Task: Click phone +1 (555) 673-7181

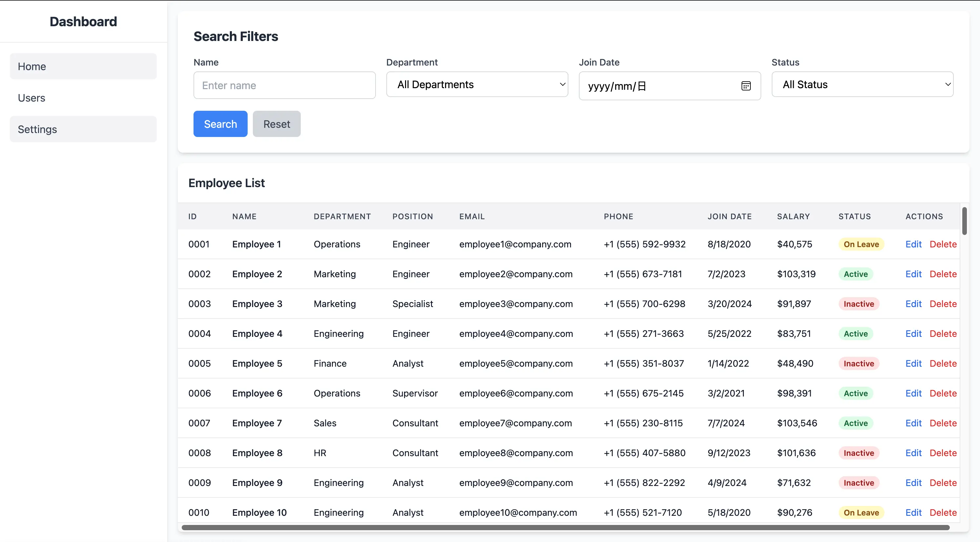Action: (643, 274)
